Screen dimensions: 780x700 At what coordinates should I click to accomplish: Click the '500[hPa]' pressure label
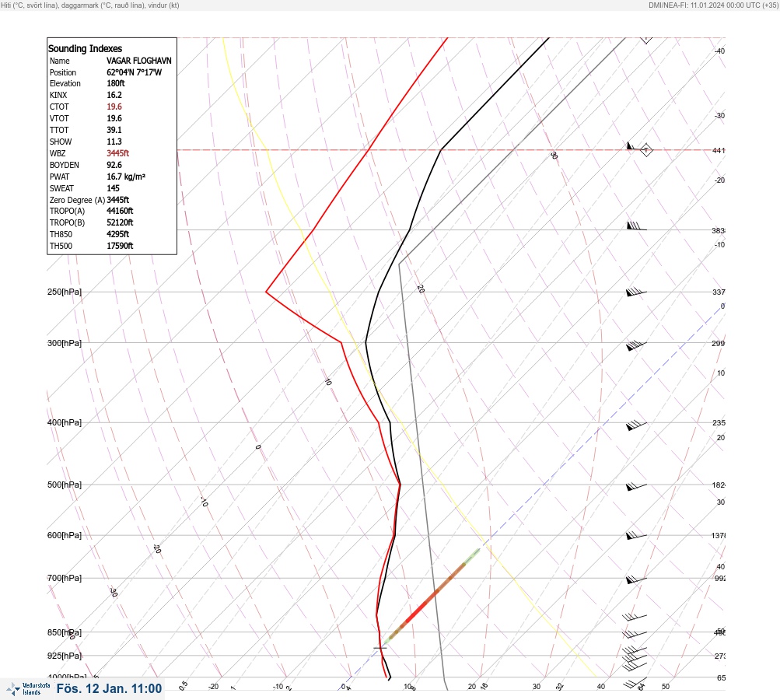(65, 485)
